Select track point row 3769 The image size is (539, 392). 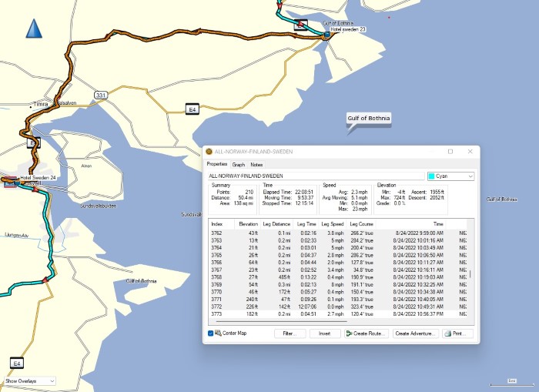[x=338, y=285]
